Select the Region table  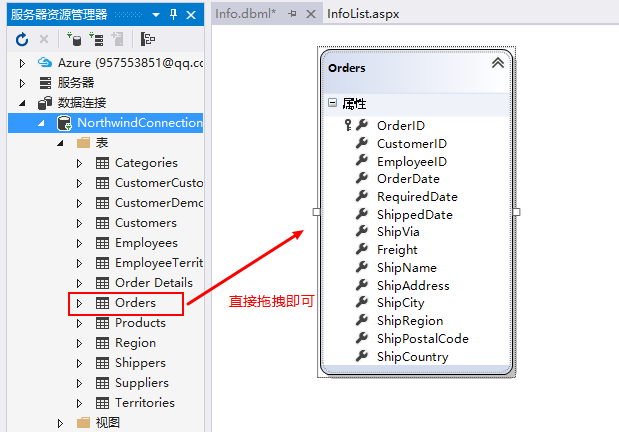pyautogui.click(x=135, y=343)
